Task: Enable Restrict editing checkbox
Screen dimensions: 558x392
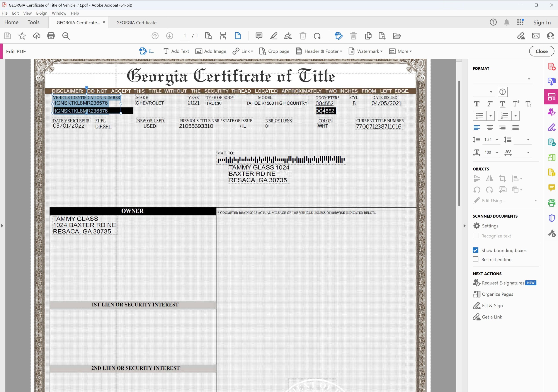Action: [476, 259]
